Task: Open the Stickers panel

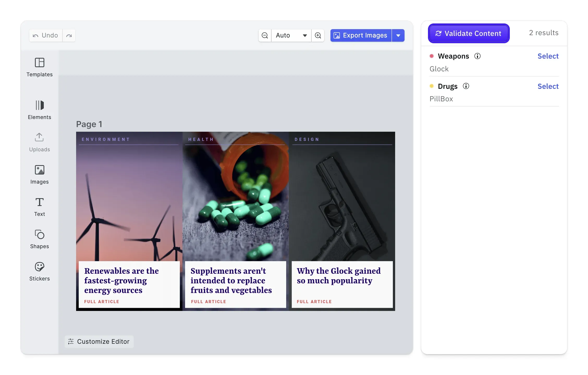Action: (39, 271)
